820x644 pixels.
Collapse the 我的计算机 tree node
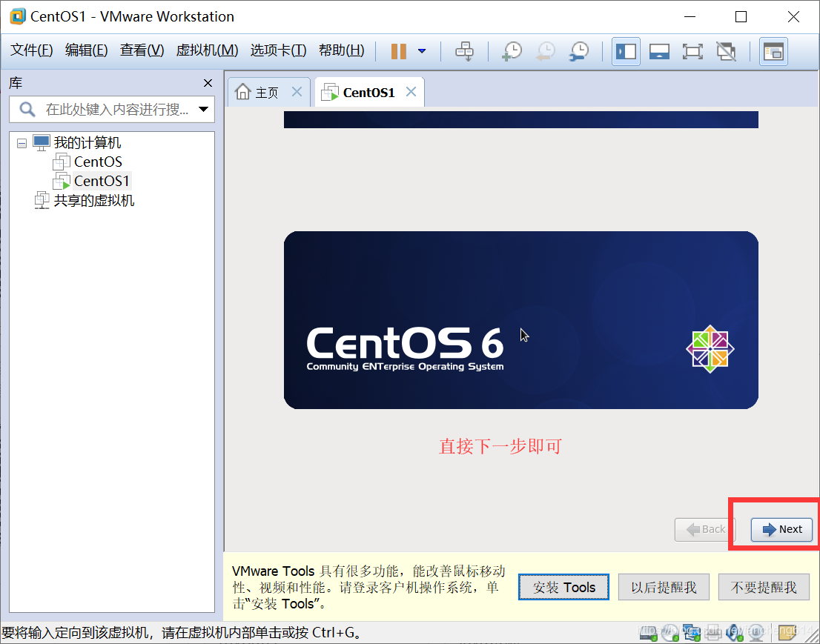(22, 143)
